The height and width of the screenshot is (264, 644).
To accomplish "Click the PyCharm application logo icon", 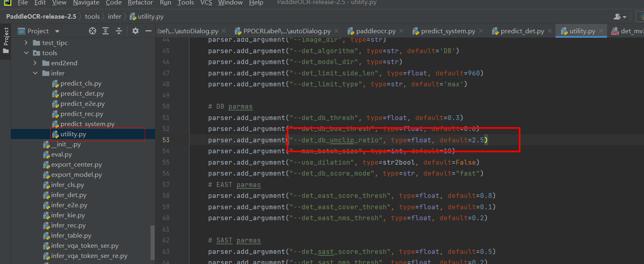I will coord(7,2).
